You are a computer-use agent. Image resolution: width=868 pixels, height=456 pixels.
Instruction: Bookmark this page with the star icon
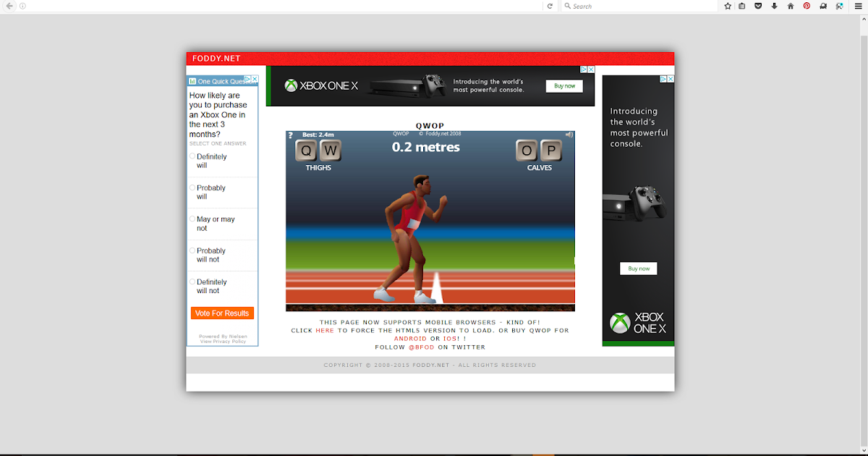[x=726, y=6]
